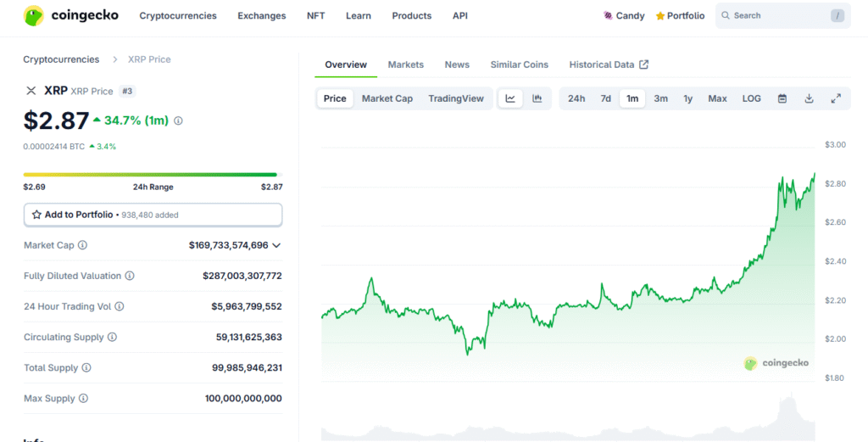The image size is (868, 442).
Task: Switch to the Markets tab
Action: click(x=406, y=64)
